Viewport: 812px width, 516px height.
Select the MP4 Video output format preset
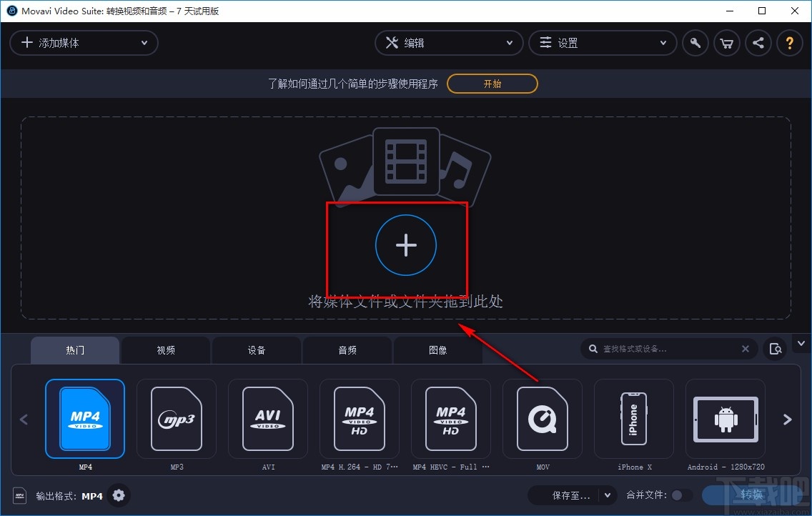(x=85, y=420)
